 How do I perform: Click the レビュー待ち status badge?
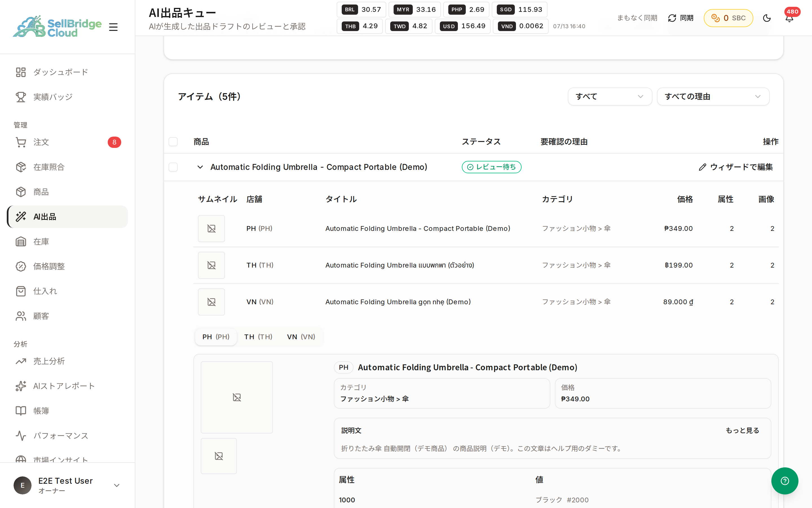pyautogui.click(x=491, y=167)
